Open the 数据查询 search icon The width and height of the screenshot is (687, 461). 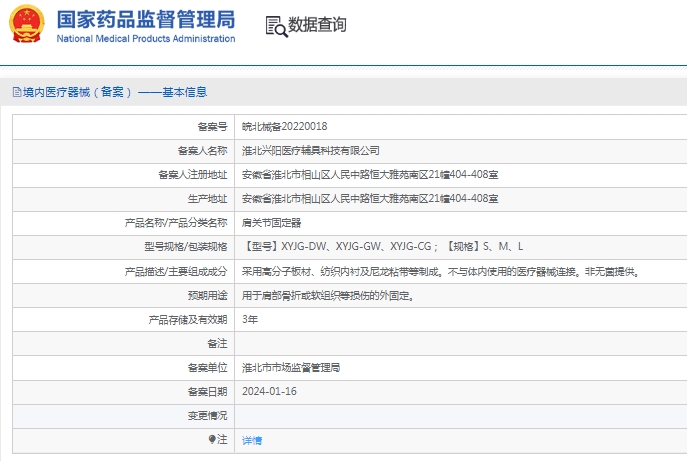click(276, 26)
